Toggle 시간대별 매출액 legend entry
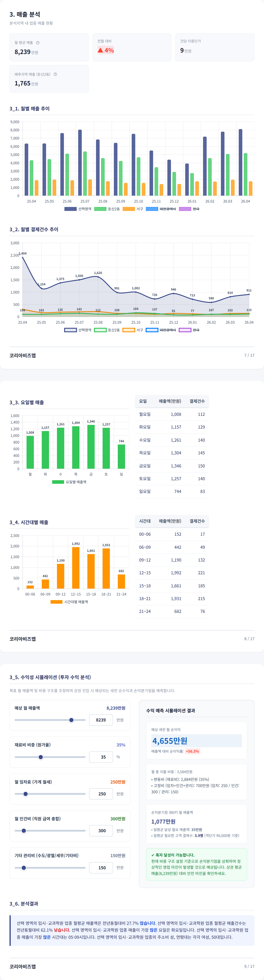 click(69, 602)
